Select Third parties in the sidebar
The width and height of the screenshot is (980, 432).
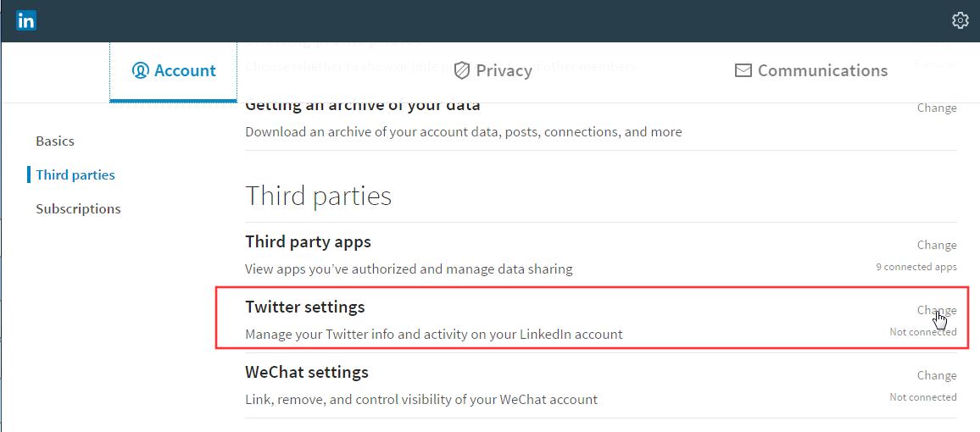click(x=75, y=174)
